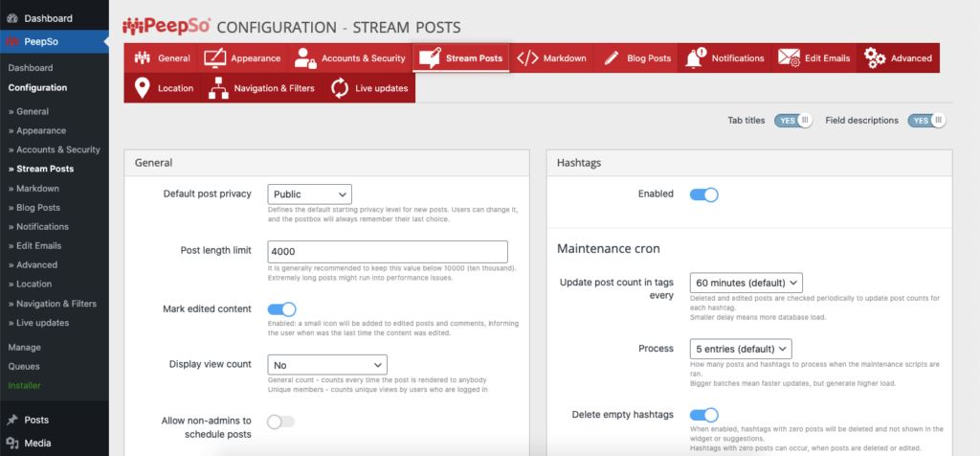Open PeepSo Dashboard submenu link
This screenshot has width=980, height=456.
pyautogui.click(x=31, y=68)
